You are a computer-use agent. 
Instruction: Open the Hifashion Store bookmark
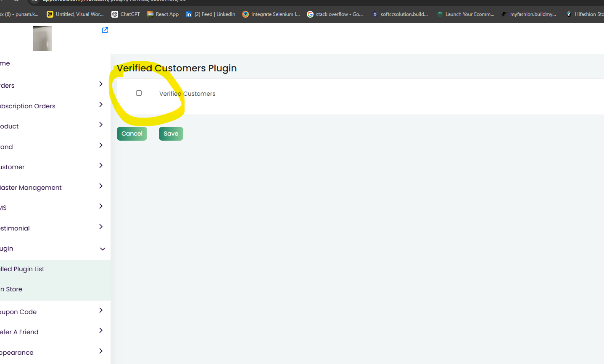pyautogui.click(x=585, y=14)
